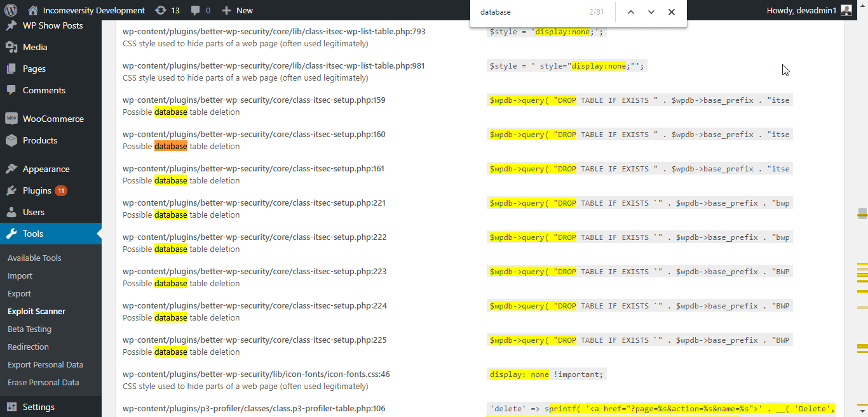Click class-itsec-setup.php:223 file path
The height and width of the screenshot is (417, 868).
point(254,272)
